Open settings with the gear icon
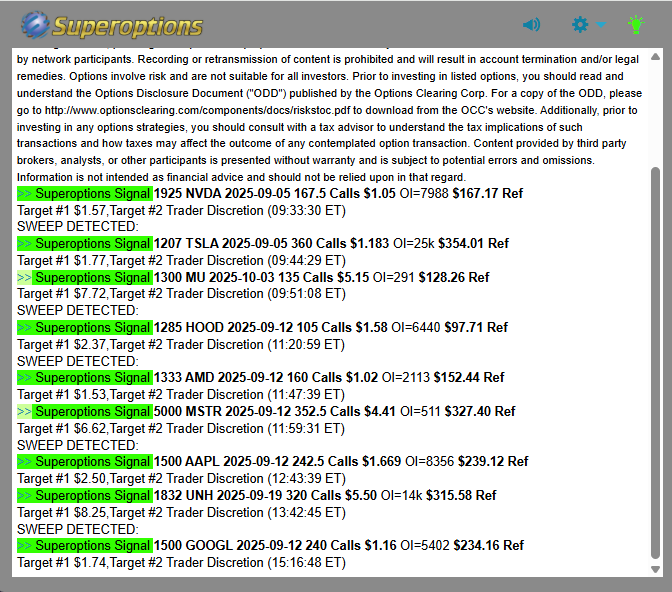 [x=580, y=25]
